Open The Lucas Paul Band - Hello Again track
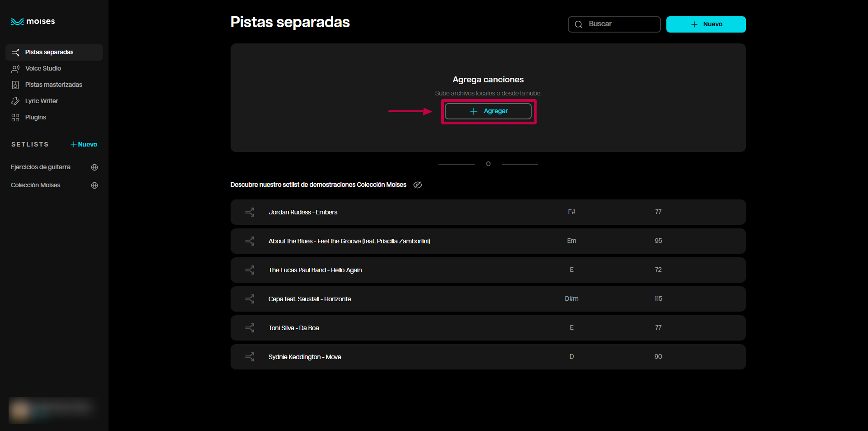The image size is (868, 431). coord(315,270)
